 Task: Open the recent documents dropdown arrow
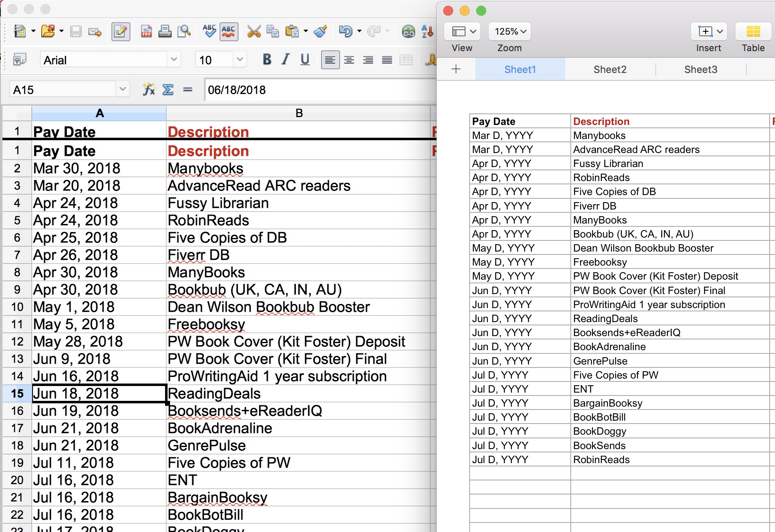point(61,31)
